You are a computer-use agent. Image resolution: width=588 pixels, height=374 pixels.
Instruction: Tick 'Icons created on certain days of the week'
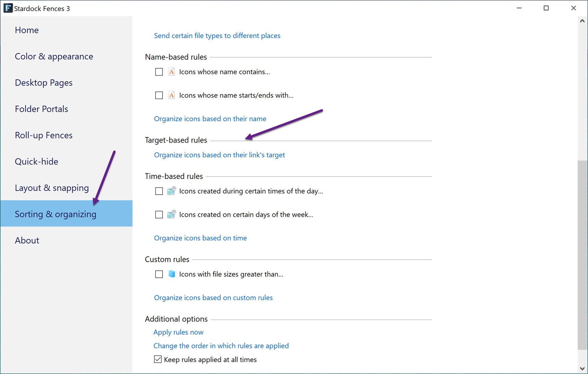pyautogui.click(x=159, y=215)
